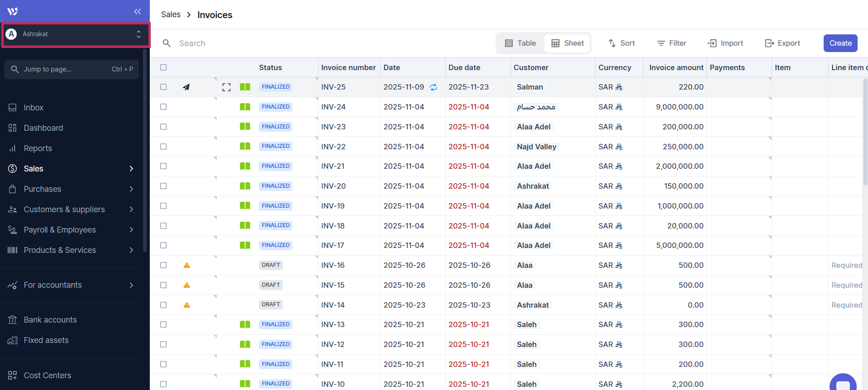Toggle the select-all checkbox in header

(163, 67)
